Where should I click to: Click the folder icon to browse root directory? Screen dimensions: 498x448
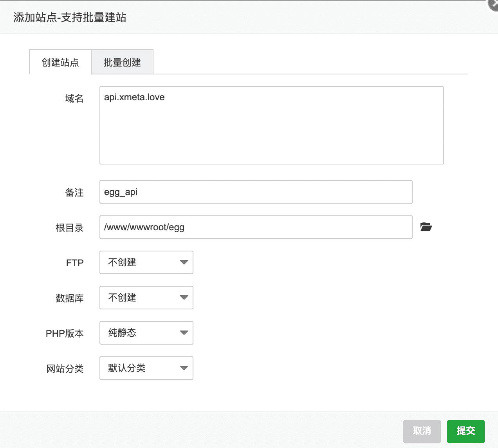[x=426, y=227]
